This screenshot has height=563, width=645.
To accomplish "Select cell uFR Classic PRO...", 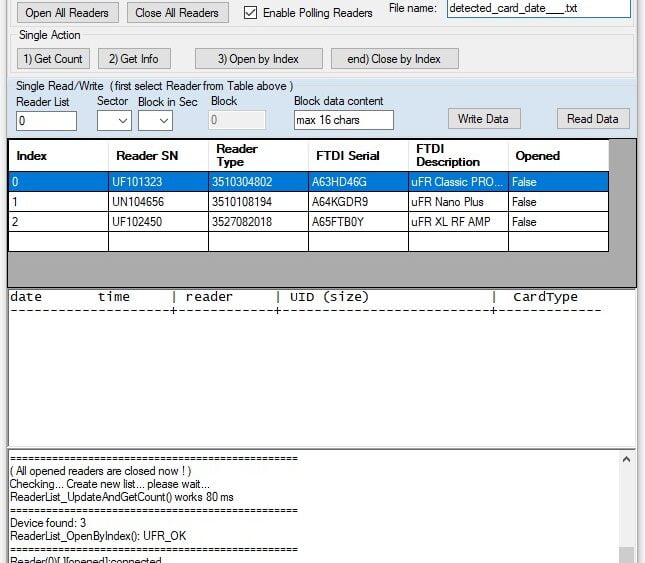I will [458, 182].
